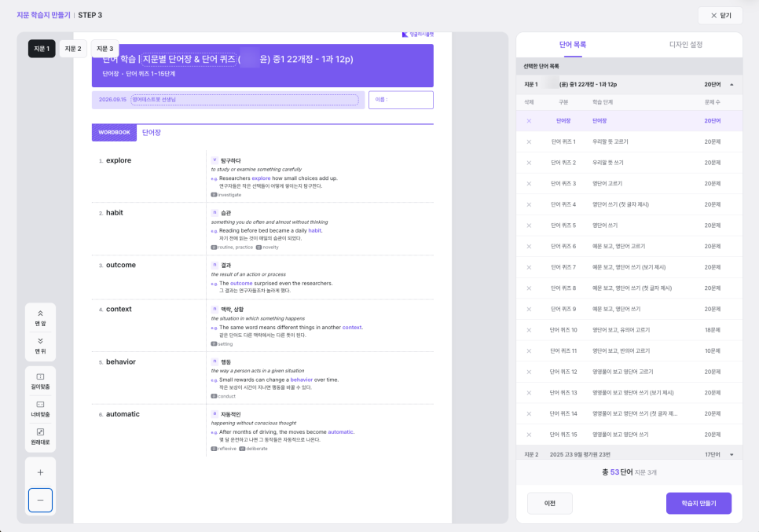The image size is (759, 532).
Task: Jump to first page with 맨 앞 icon
Action: pyautogui.click(x=40, y=318)
